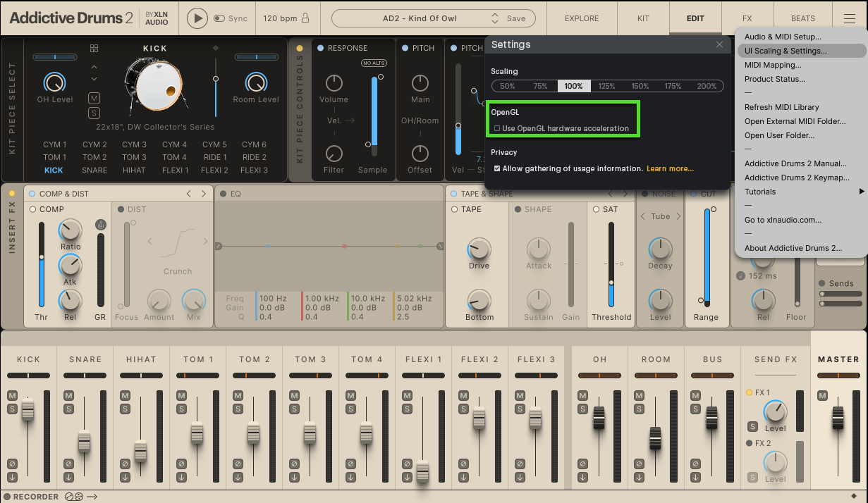
Task: Click the EQ high-cut filter handle
Action: 441,246
